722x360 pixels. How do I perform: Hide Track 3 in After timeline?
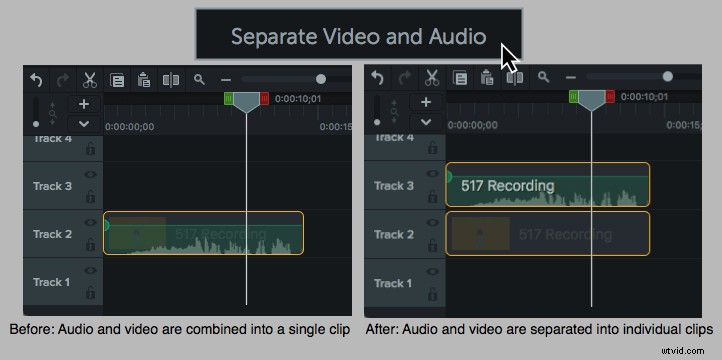tap(432, 174)
